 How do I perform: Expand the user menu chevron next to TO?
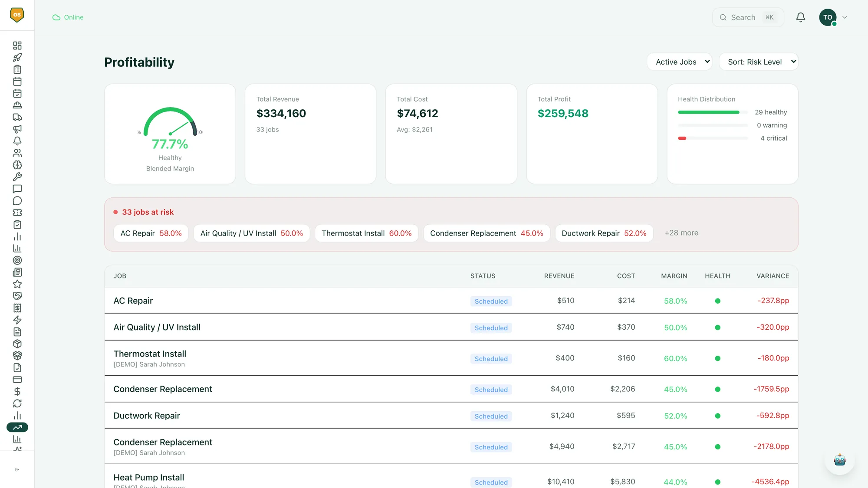point(845,17)
